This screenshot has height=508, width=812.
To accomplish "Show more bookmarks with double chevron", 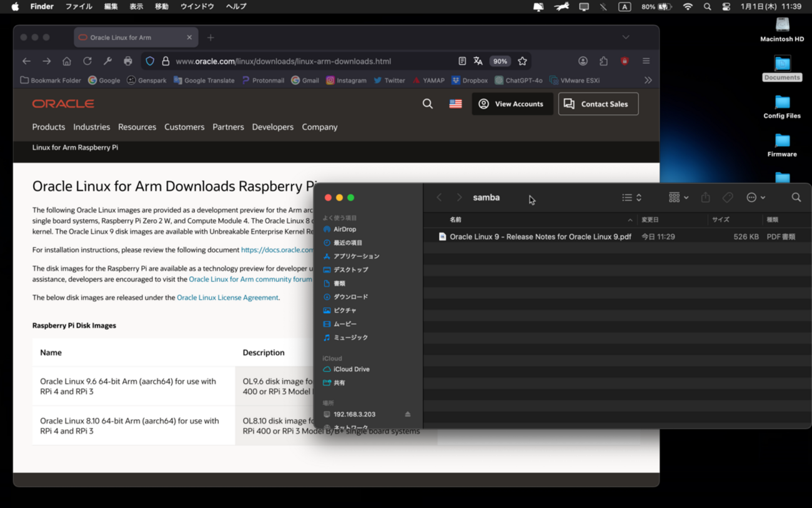I will 648,80.
